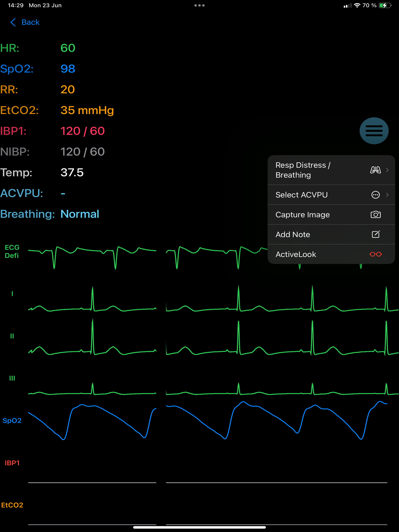Tap the Wi-Fi icon in status bar
This screenshot has width=399, height=532.
(x=357, y=5)
